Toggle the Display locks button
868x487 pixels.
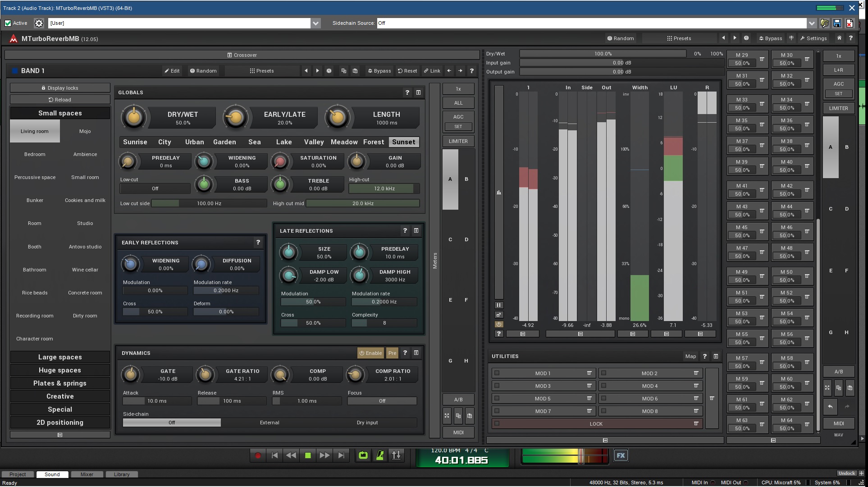(60, 88)
